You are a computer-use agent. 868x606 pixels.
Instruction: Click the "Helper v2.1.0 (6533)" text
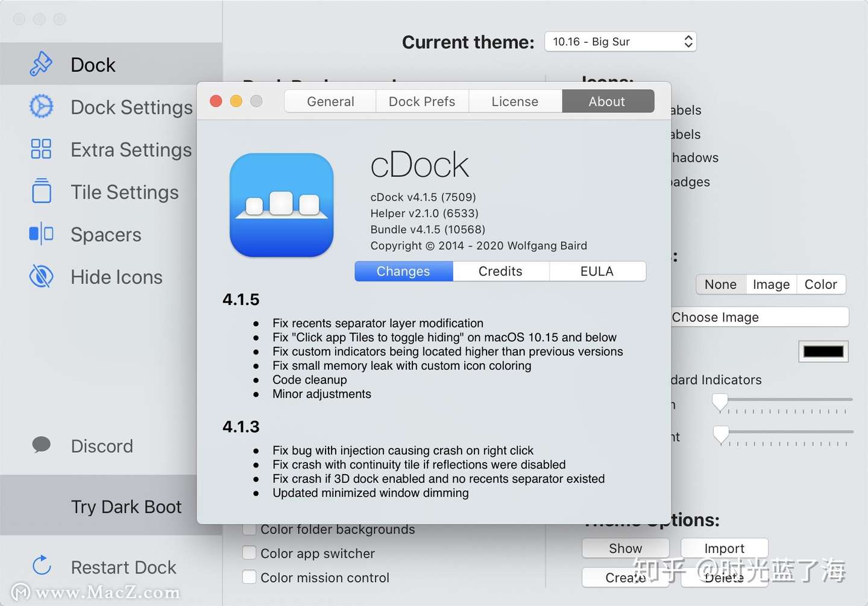(x=424, y=213)
